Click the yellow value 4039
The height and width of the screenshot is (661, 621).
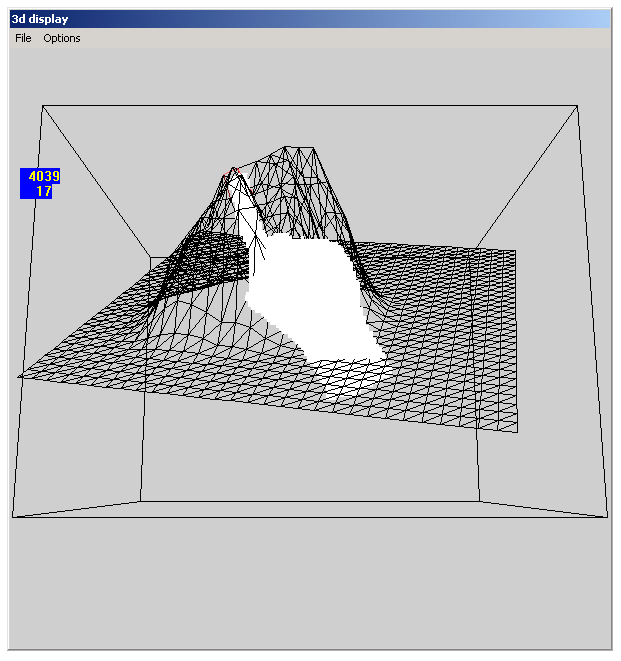pyautogui.click(x=44, y=176)
